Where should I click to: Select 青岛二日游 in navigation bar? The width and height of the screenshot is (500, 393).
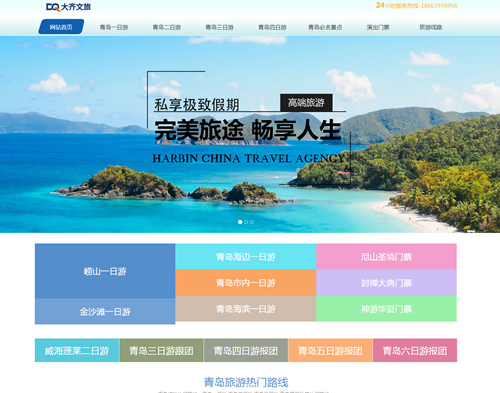167,27
